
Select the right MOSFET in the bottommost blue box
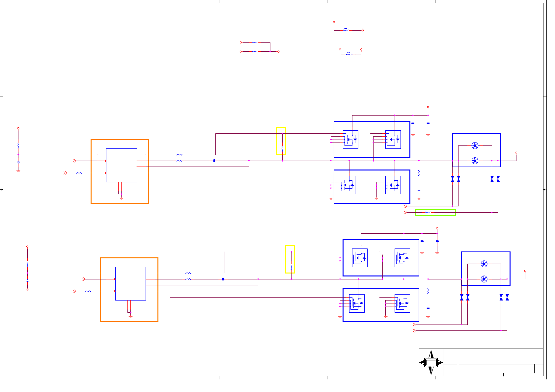tap(402, 303)
